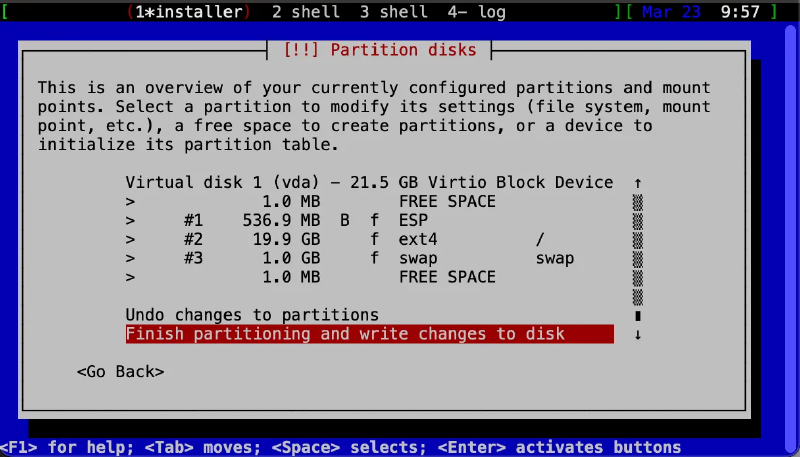Click the ">" marker beside partition #1 ESP

130,221
